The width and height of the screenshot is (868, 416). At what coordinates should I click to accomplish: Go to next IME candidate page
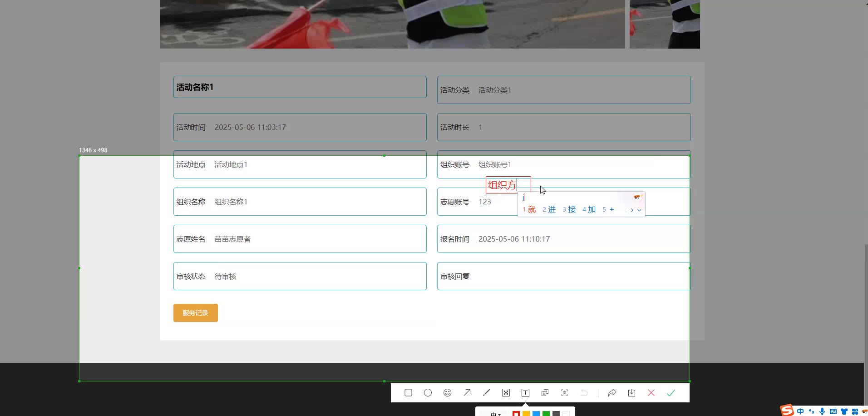pos(632,210)
